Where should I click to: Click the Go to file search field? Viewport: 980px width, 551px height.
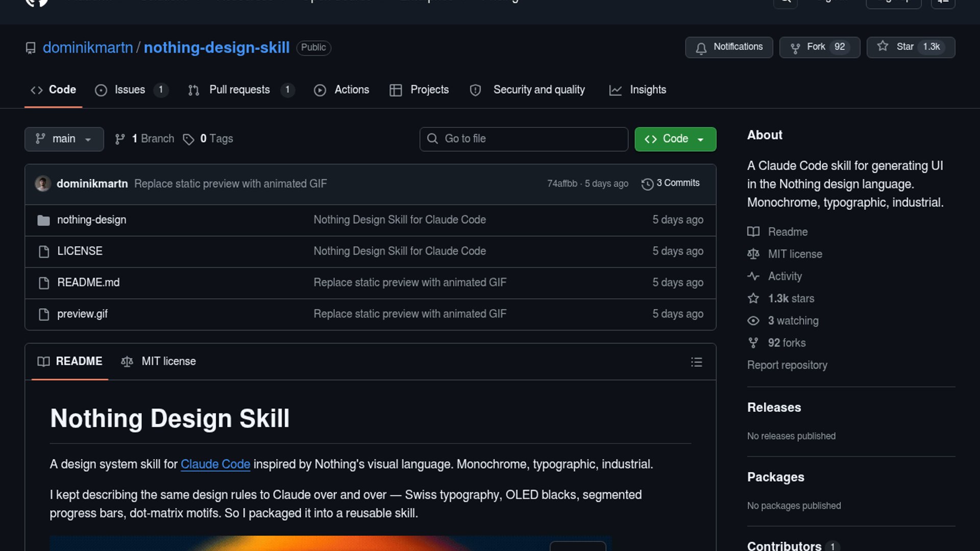point(523,139)
